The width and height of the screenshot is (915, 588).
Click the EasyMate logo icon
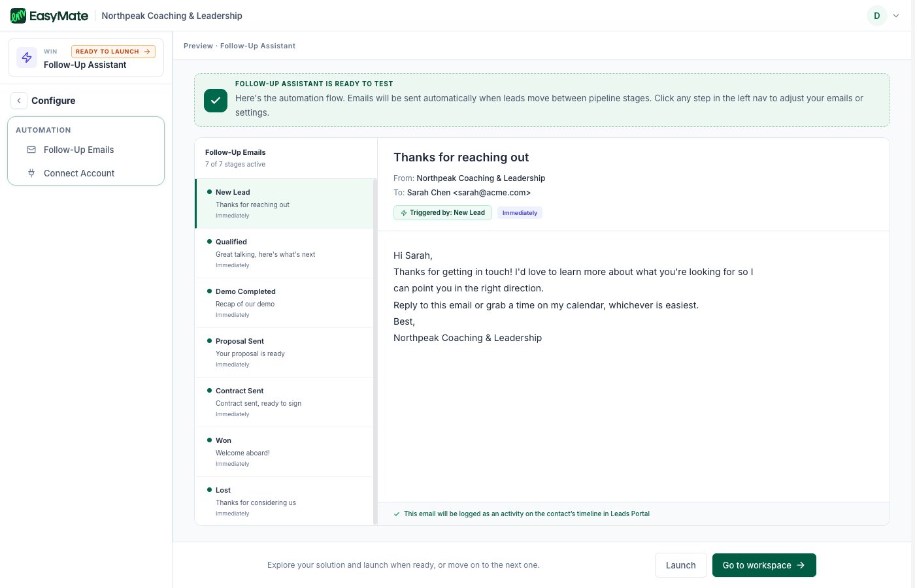click(18, 16)
